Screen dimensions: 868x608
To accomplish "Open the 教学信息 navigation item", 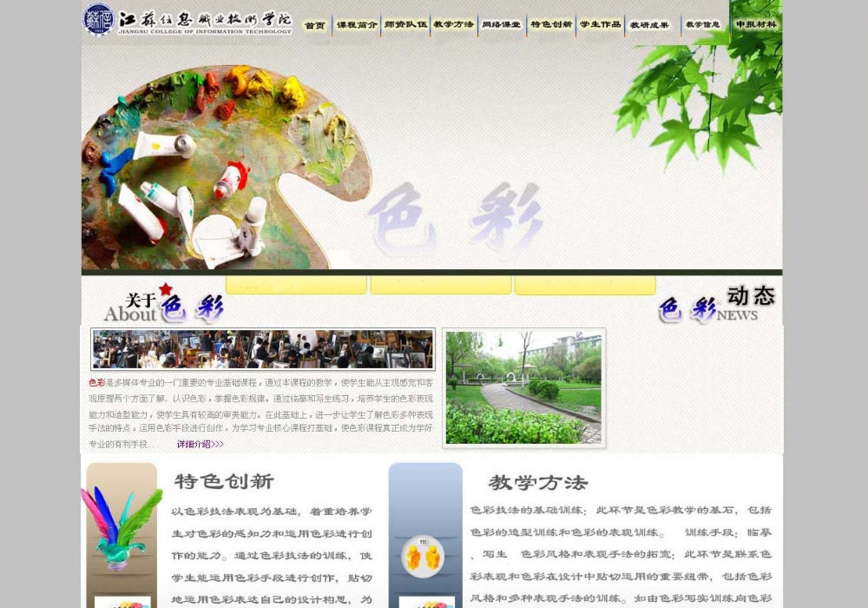I will [702, 25].
